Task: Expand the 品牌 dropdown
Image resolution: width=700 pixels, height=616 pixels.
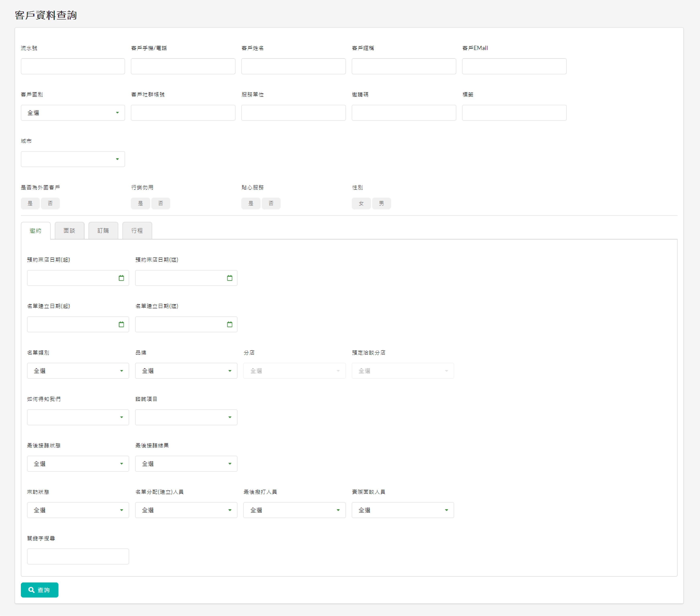Action: [186, 371]
